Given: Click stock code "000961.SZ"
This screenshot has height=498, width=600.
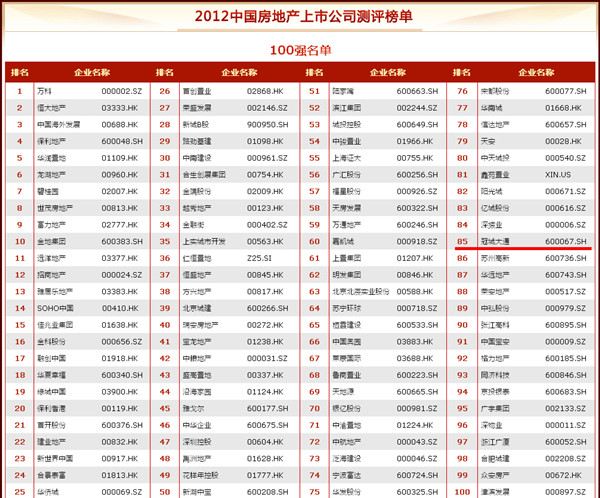Looking at the screenshot, I should click(x=267, y=158).
